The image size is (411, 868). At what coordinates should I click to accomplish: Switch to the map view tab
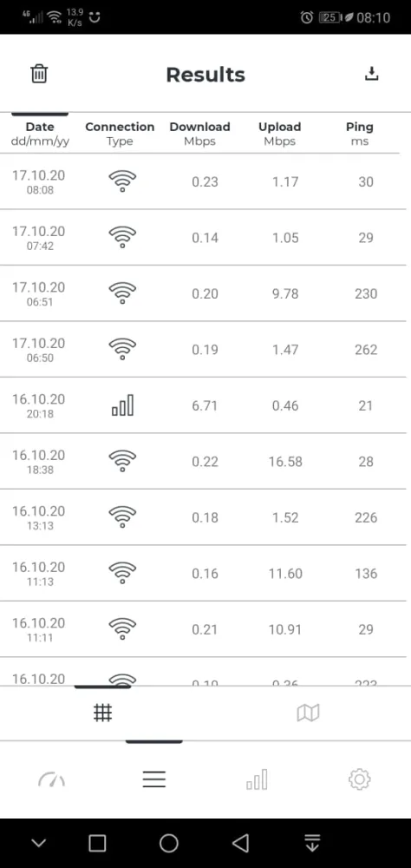(x=308, y=713)
